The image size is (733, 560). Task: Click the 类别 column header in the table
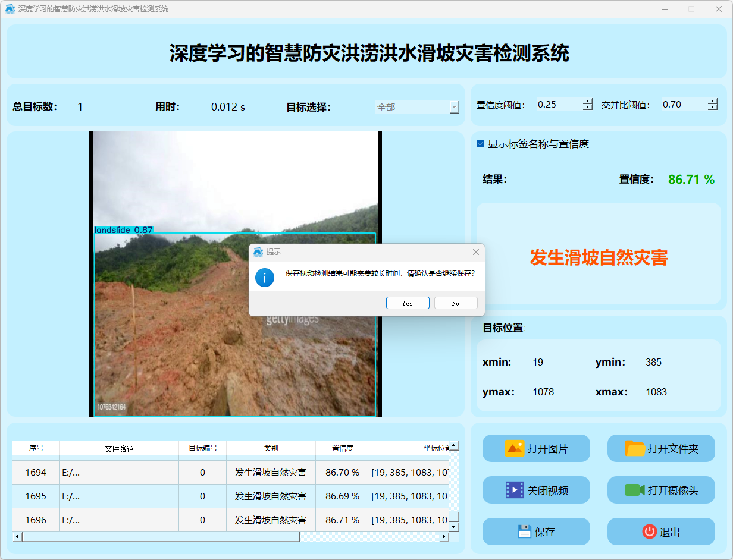[x=271, y=448]
